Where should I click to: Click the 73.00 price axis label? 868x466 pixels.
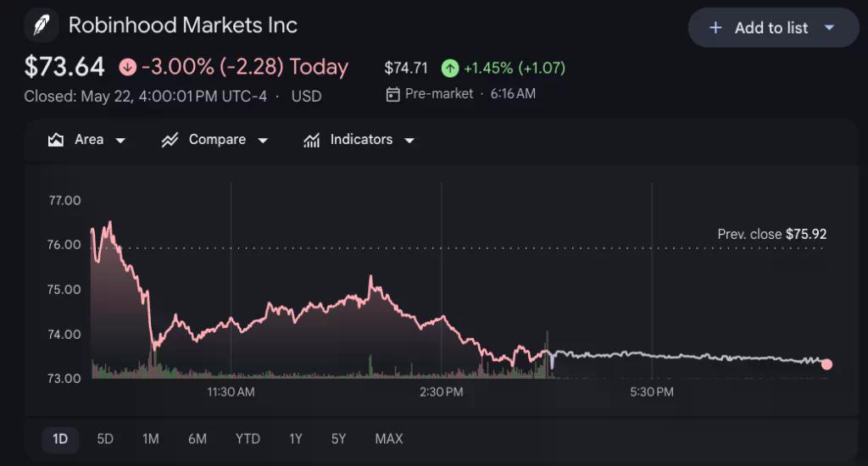64,379
